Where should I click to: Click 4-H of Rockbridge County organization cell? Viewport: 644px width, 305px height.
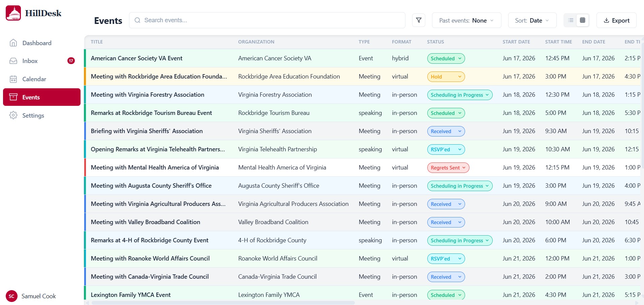coord(272,240)
